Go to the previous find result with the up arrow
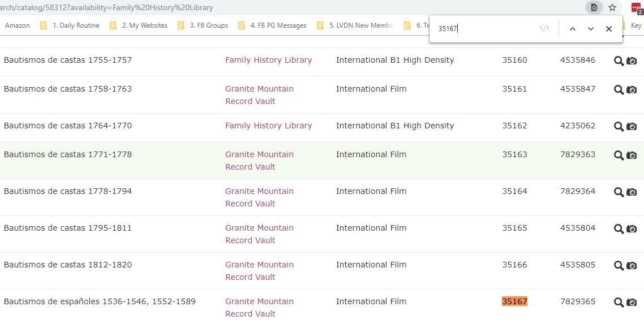The height and width of the screenshot is (324, 644). coord(573,29)
